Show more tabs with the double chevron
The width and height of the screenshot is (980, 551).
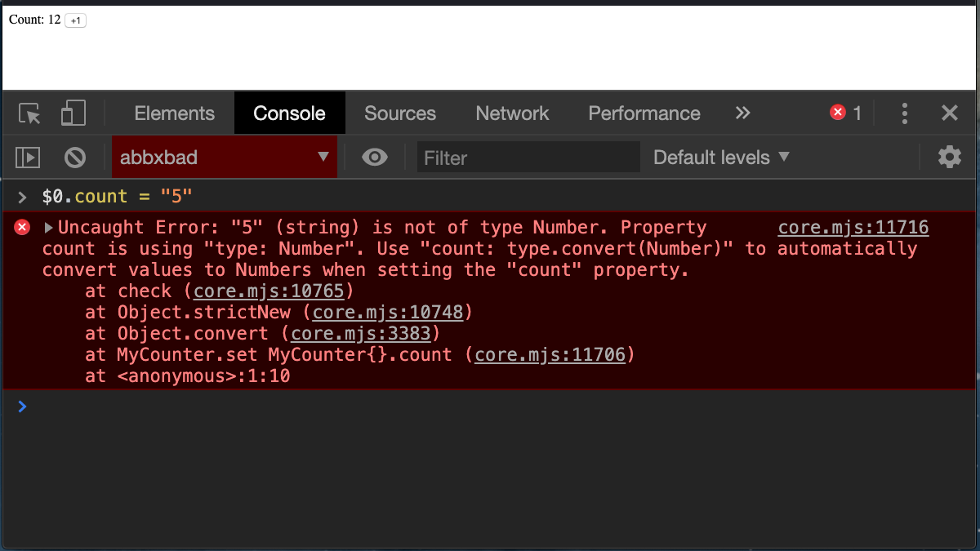pyautogui.click(x=742, y=113)
